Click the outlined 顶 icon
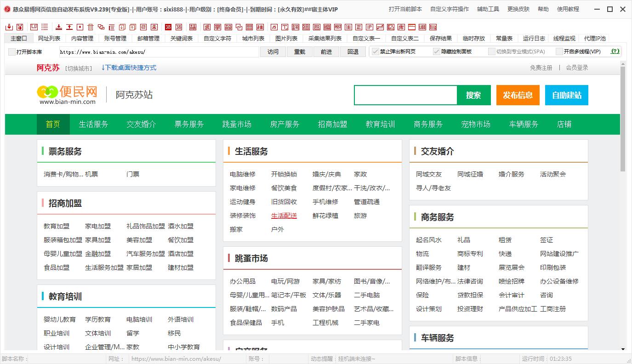This screenshot has height=364, width=632. (x=179, y=27)
